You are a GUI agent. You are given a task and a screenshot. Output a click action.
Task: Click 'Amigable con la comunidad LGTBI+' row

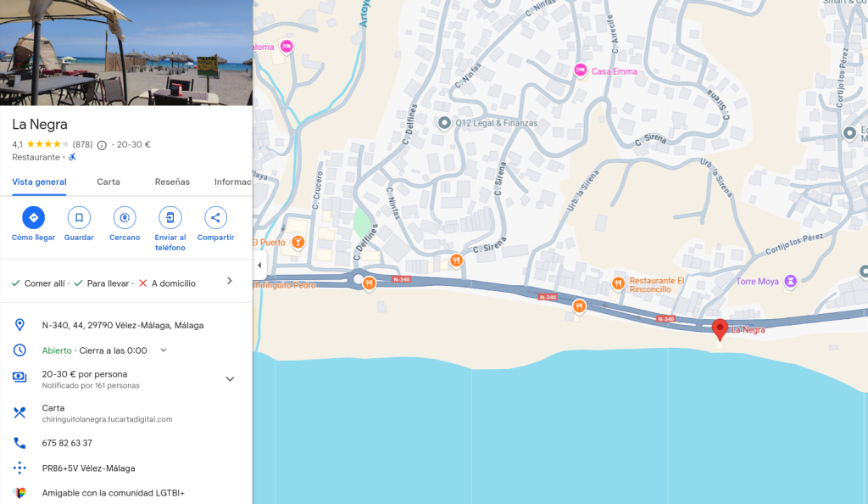pyautogui.click(x=126, y=492)
